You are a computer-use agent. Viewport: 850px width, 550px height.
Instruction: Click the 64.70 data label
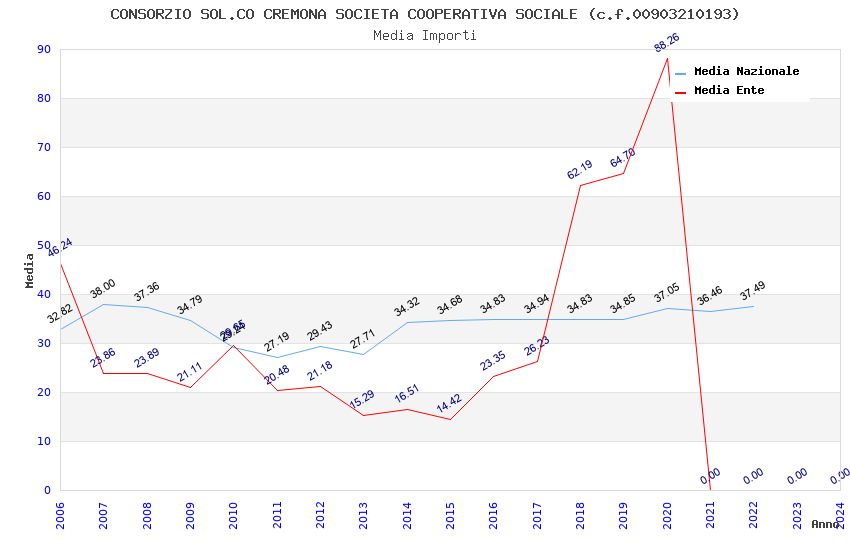[x=623, y=158]
